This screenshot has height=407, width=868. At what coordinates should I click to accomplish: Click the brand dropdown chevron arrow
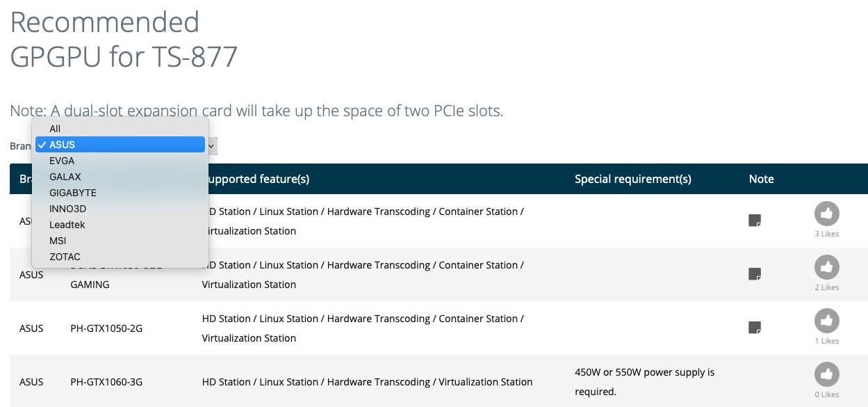coord(212,146)
